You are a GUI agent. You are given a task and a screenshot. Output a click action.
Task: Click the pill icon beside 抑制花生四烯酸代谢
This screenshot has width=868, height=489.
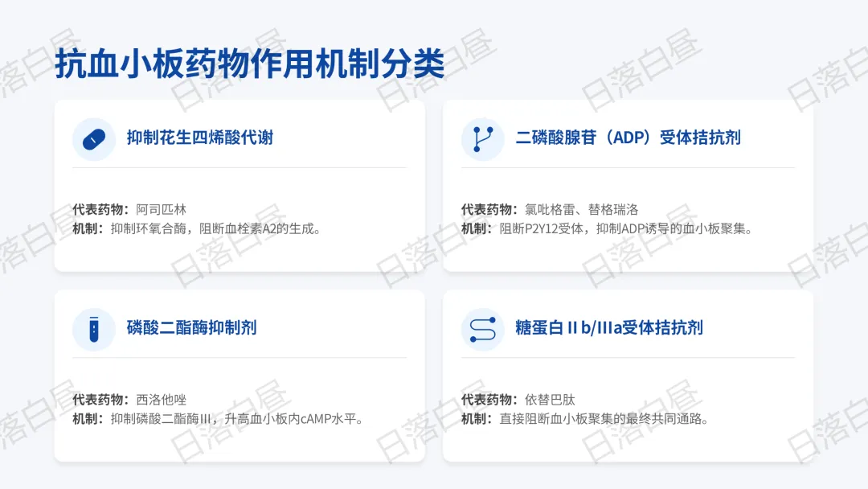click(93, 140)
